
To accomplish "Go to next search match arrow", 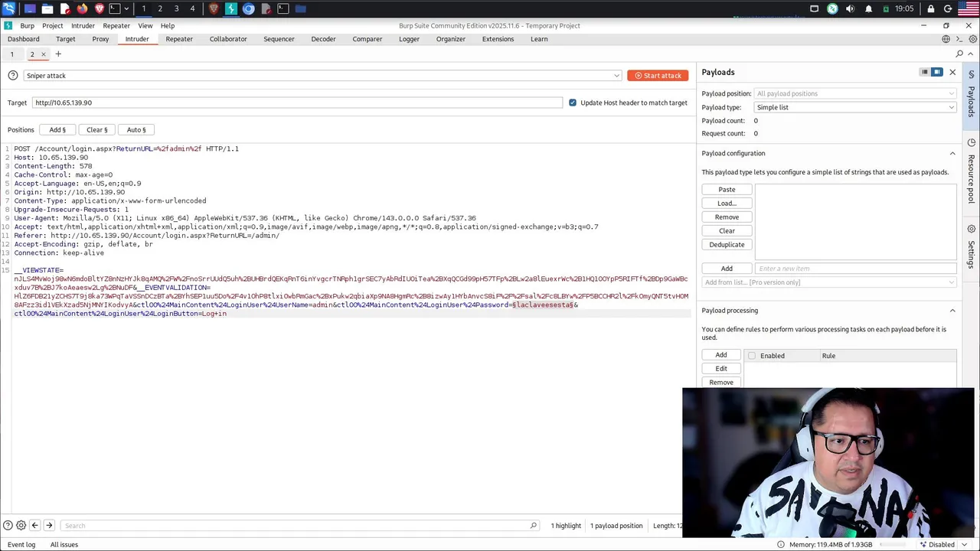I will [x=49, y=525].
